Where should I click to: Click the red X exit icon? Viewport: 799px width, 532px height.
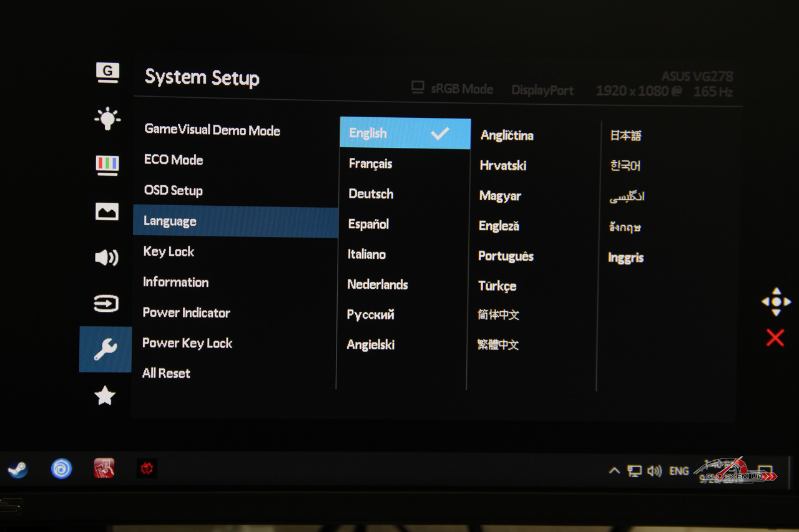coord(775,338)
